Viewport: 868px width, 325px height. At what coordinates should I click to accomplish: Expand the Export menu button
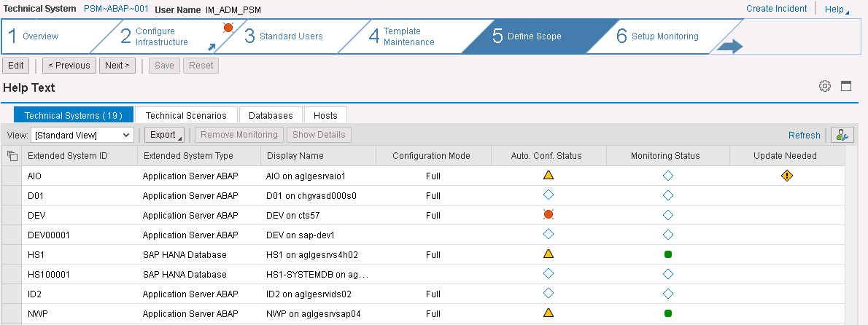(163, 135)
